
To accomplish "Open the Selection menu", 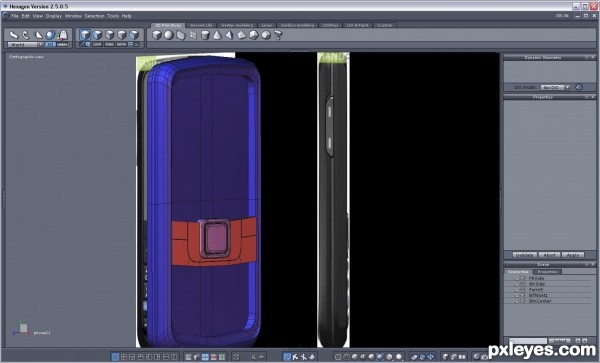I will coord(95,16).
